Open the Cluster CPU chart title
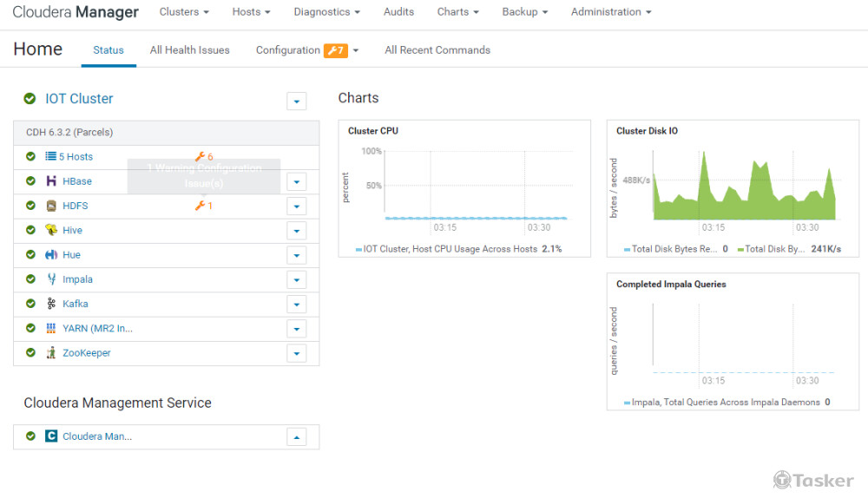The image size is (868, 498). click(x=373, y=131)
